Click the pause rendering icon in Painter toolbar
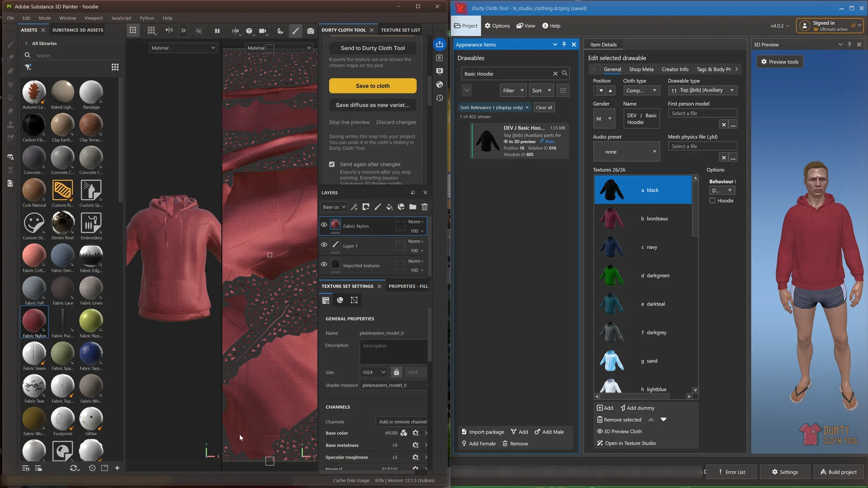The height and width of the screenshot is (488, 868). click(217, 31)
